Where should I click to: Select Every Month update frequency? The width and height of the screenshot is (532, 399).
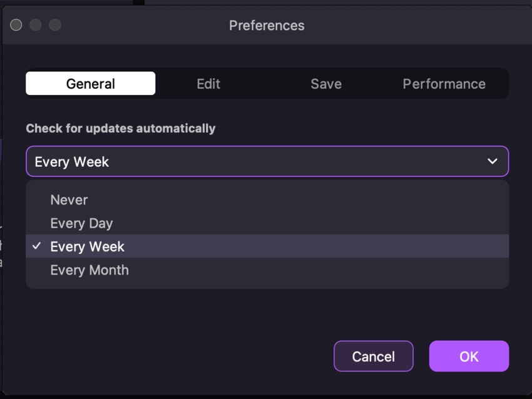tap(90, 270)
